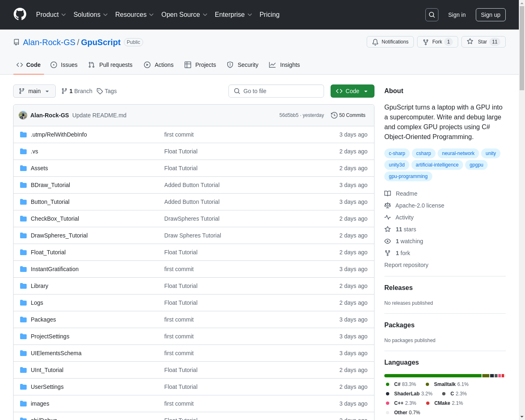525x420 pixels.
Task: Click the star icon next to 11 stars
Action: pos(388,229)
